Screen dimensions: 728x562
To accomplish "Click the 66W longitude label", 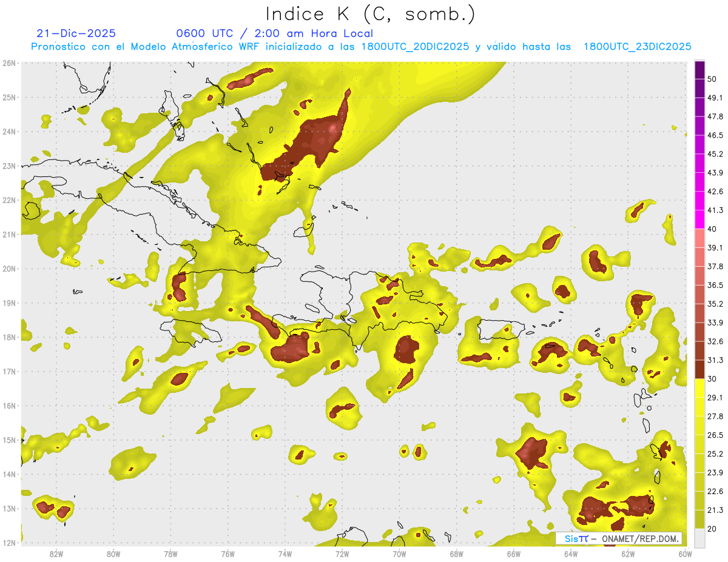I will (x=514, y=554).
